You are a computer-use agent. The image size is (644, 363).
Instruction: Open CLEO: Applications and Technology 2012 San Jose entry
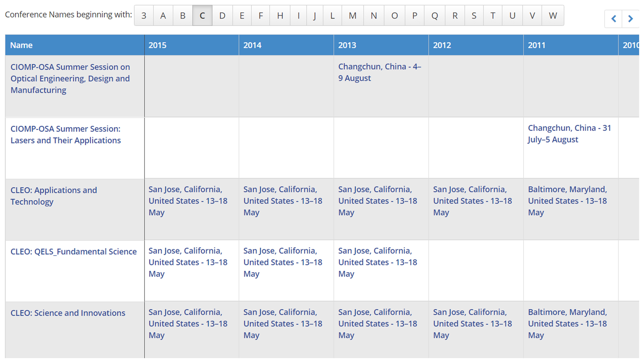[473, 201]
